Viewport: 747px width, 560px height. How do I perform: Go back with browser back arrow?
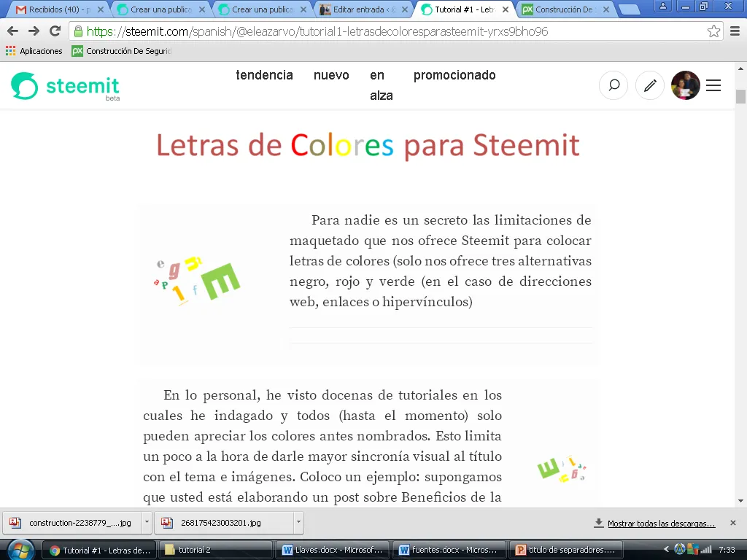pyautogui.click(x=13, y=31)
